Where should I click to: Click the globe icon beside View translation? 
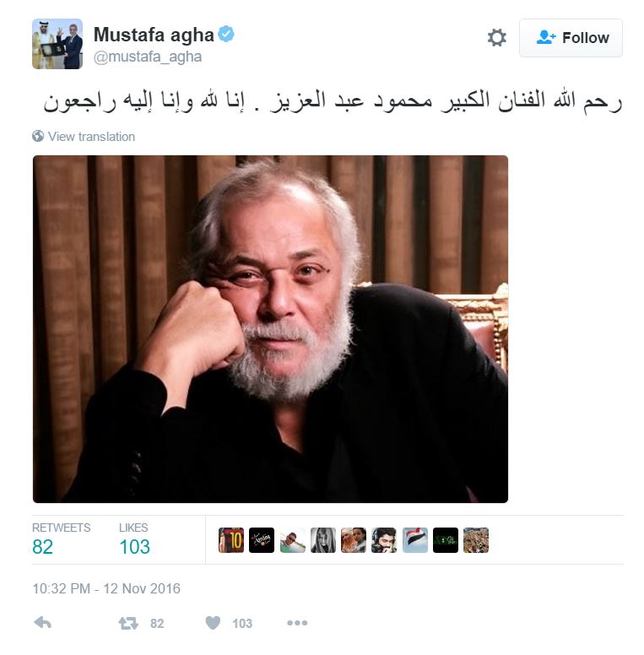coord(38,136)
